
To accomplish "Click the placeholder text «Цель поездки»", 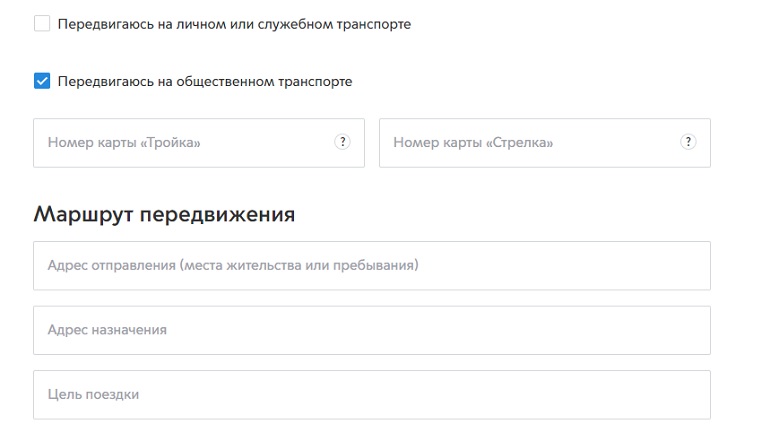I will pos(93,394).
